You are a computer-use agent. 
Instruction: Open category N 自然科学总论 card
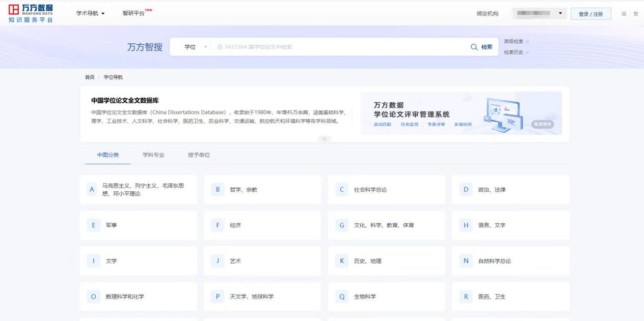[511, 261]
